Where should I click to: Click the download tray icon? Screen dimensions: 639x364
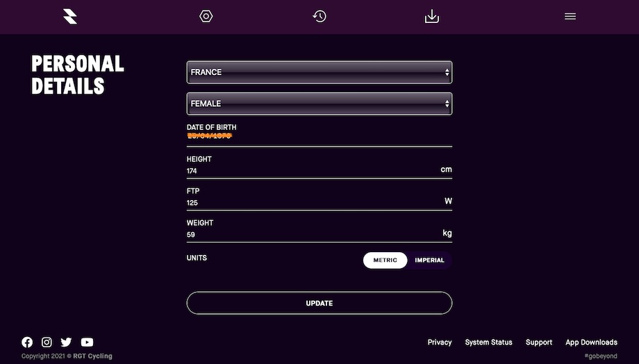pyautogui.click(x=431, y=16)
